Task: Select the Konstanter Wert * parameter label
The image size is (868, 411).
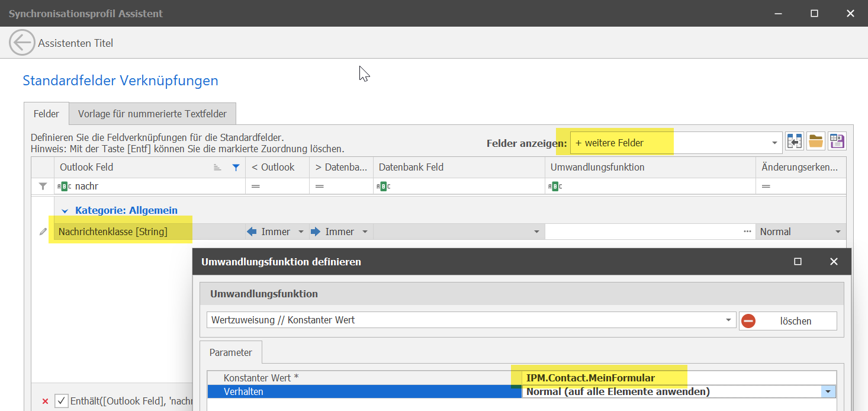Action: tap(261, 378)
